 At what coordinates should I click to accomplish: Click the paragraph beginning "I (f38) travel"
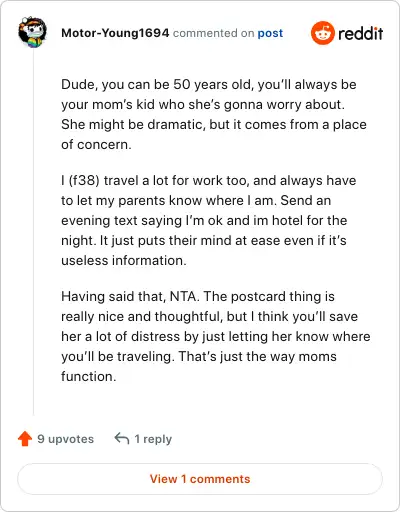pos(209,220)
